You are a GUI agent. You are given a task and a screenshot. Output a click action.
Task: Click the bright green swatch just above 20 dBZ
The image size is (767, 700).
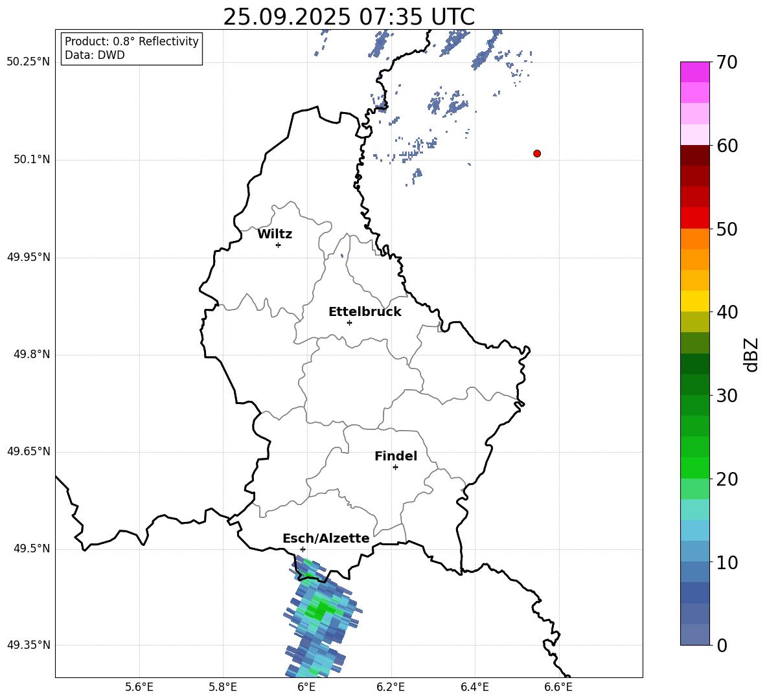coord(694,468)
